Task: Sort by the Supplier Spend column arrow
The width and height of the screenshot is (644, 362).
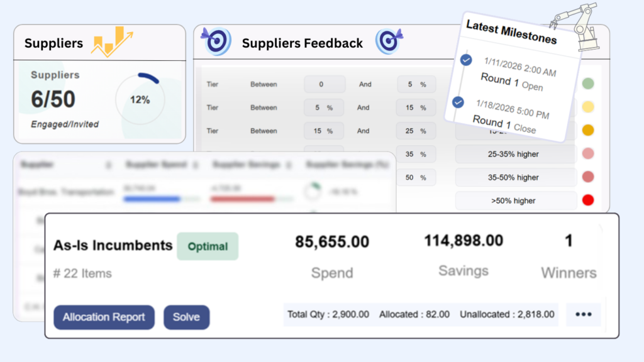Action: 196,165
